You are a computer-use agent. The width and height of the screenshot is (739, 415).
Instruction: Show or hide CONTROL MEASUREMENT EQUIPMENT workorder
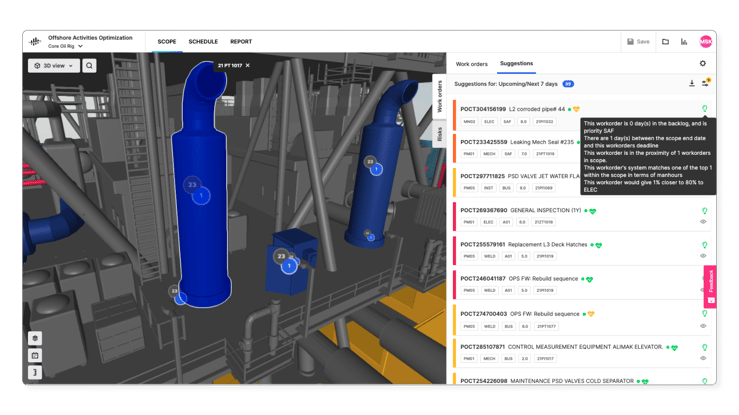703,358
